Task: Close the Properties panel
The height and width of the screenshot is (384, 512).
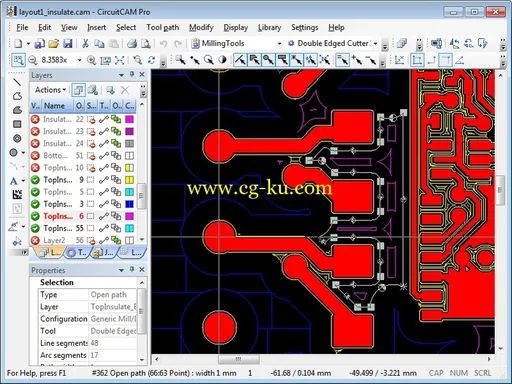Action: coord(142,269)
